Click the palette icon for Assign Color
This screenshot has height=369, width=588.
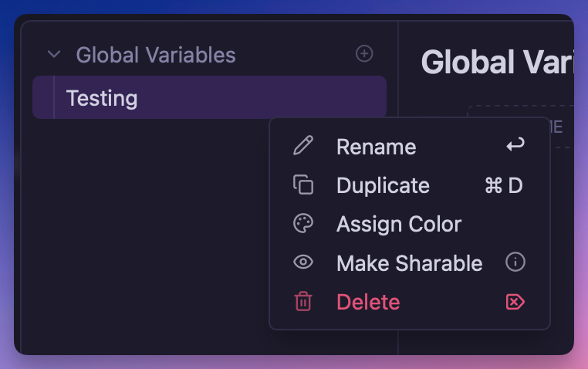click(303, 224)
